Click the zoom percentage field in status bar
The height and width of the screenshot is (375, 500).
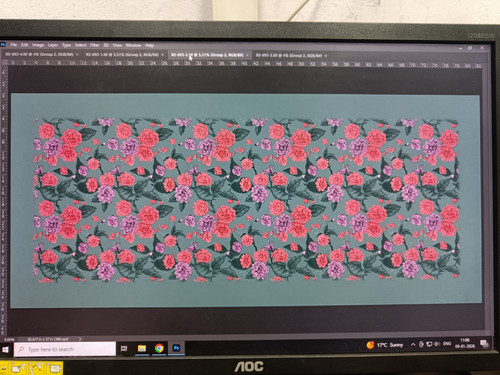(x=9, y=339)
